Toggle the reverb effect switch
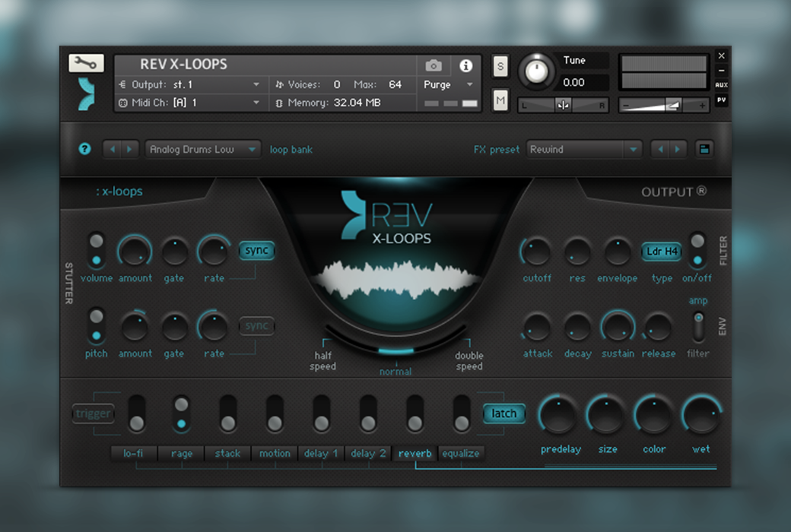 (x=415, y=413)
